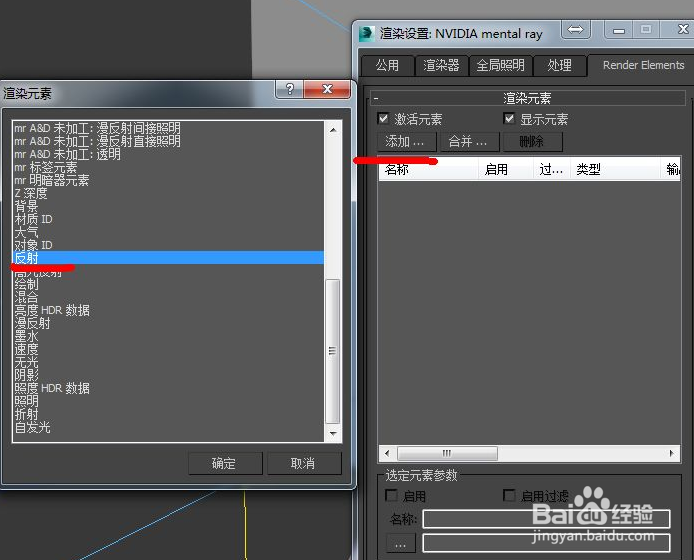Toggle the 显示元素 checkbox
This screenshot has height=560, width=694.
coord(509,118)
